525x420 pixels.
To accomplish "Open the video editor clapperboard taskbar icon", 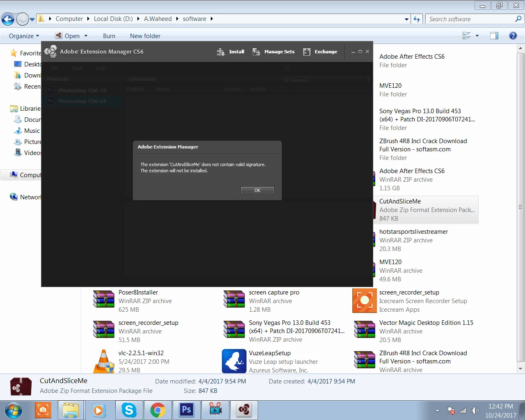I will (215, 410).
